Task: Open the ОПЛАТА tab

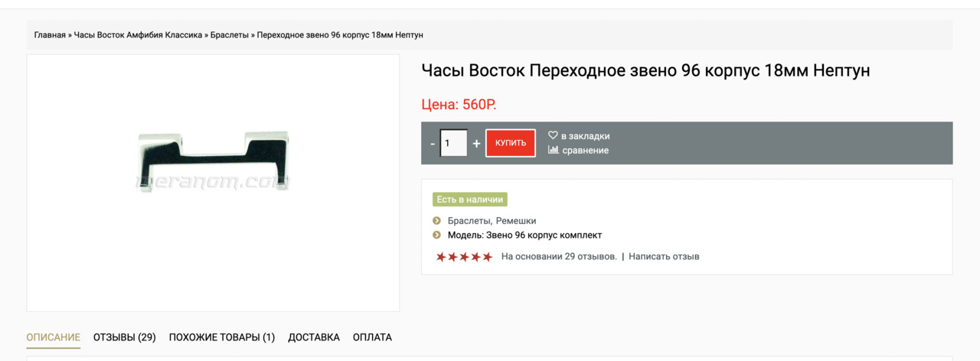Action: tap(372, 337)
